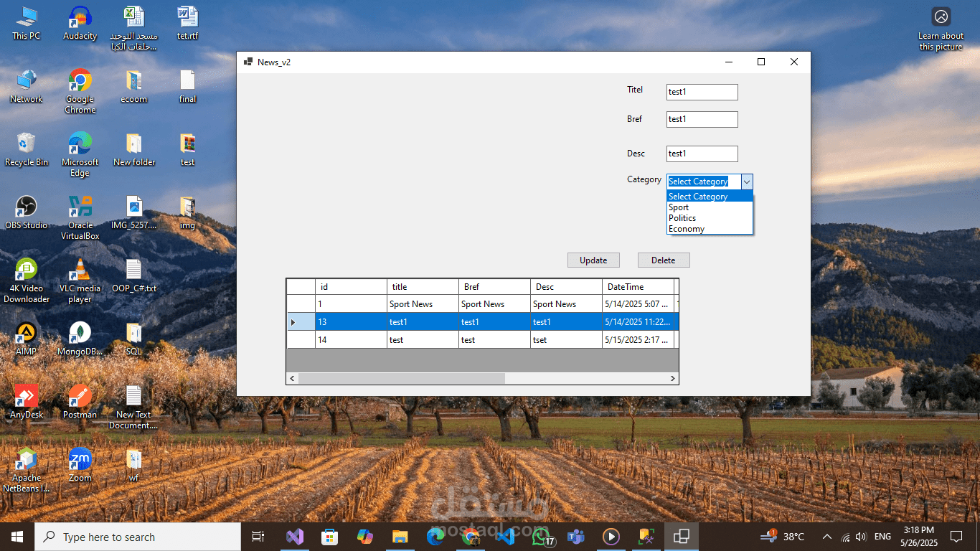Select the SQL folder on desktop
The height and width of the screenshot is (551, 980).
(133, 339)
